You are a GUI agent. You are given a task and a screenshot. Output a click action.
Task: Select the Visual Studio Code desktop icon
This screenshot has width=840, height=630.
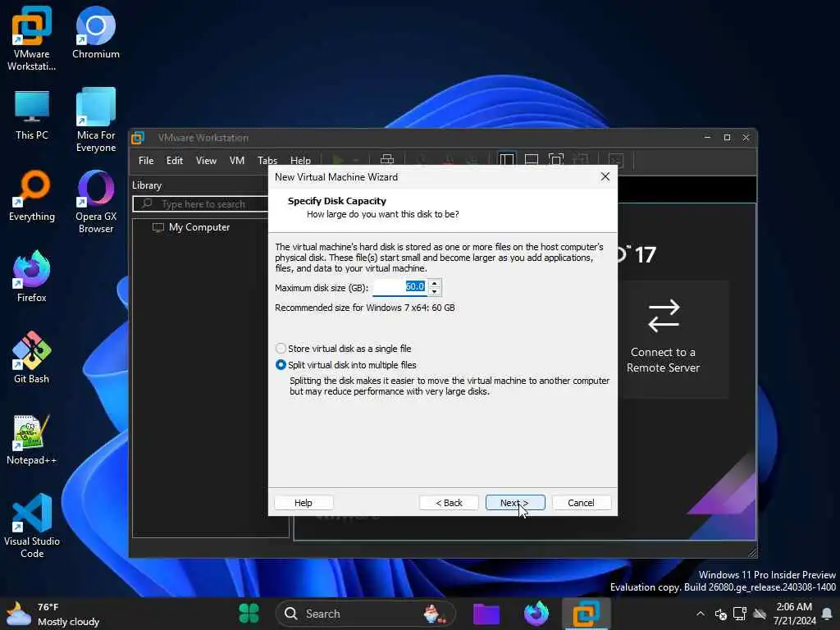[x=32, y=526]
